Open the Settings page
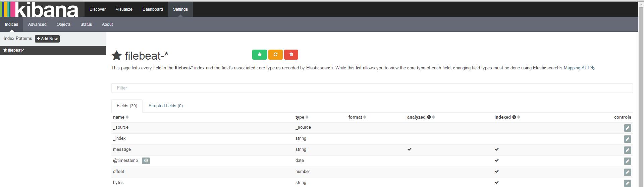This screenshot has height=187, width=644. coord(180,9)
